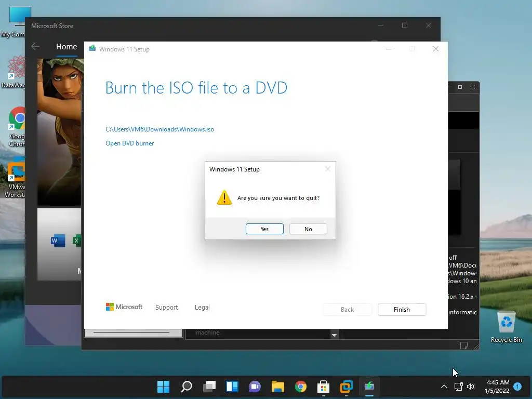Open the Recycle Bin on desktop
The height and width of the screenshot is (399, 532).
click(506, 327)
